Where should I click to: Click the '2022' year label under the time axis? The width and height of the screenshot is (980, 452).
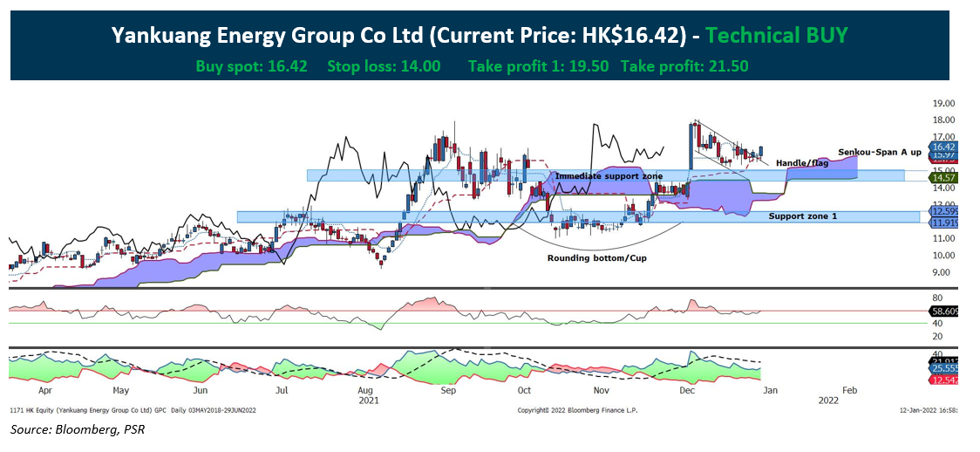click(x=829, y=399)
